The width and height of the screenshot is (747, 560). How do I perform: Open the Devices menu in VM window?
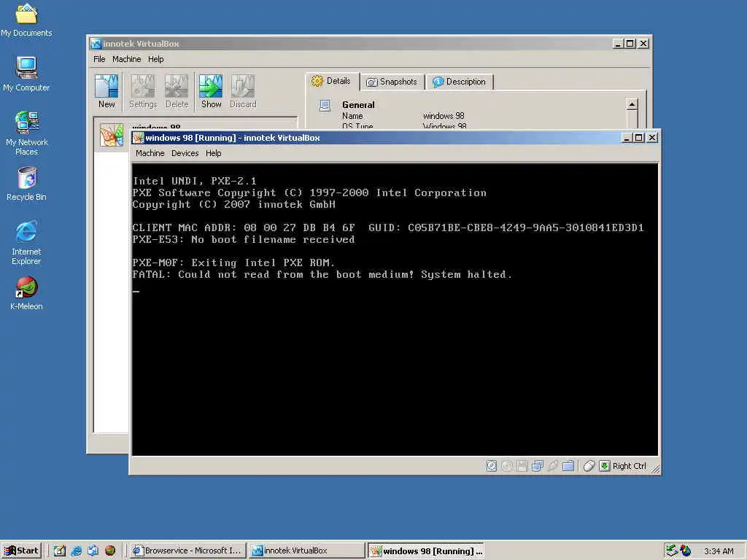(x=185, y=153)
